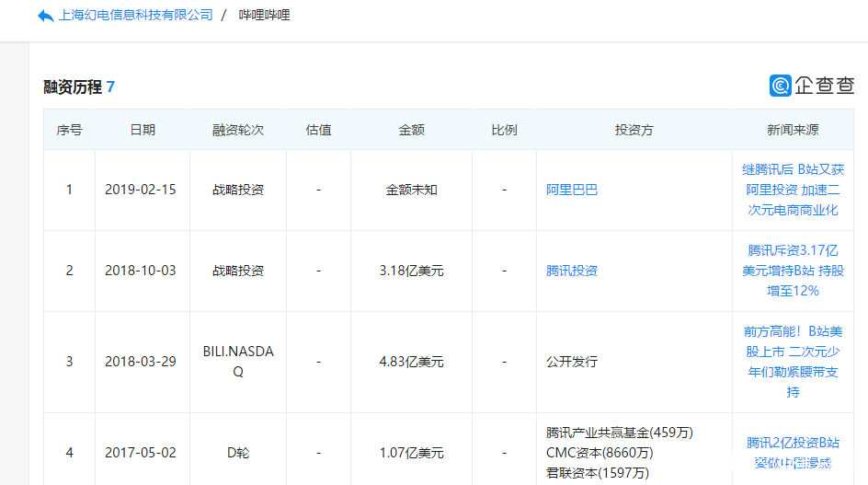This screenshot has width=868, height=485.
Task: Open news link 腾讯2亿投资B站
Action: pyautogui.click(x=793, y=452)
